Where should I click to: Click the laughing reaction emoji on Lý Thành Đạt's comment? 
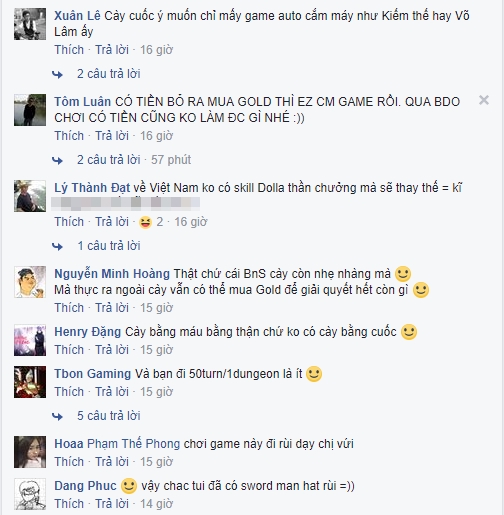click(146, 222)
